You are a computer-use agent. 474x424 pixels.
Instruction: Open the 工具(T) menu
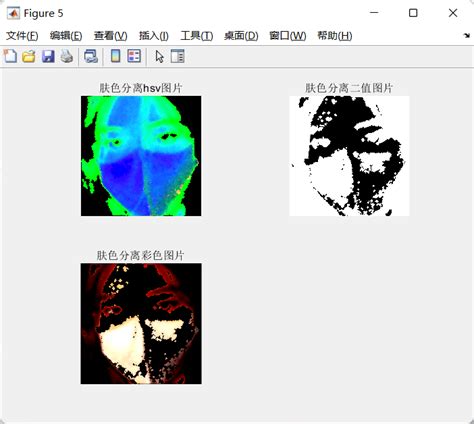pos(197,36)
